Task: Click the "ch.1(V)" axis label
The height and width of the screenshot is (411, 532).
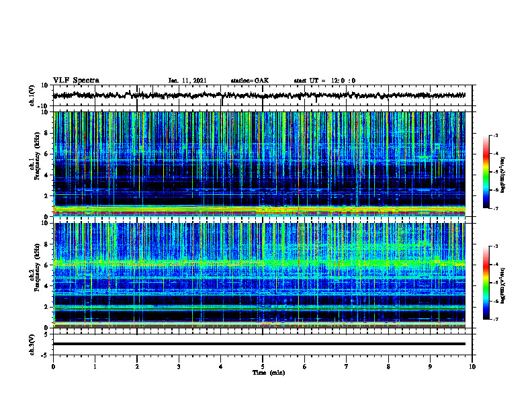Action: pos(32,95)
